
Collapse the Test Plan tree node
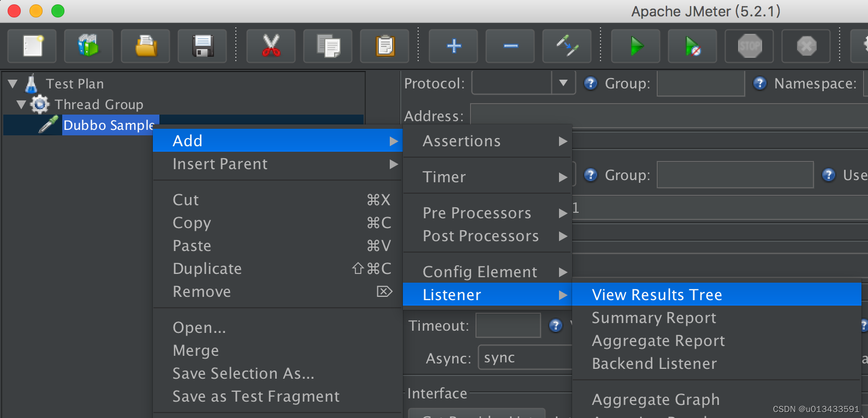(13, 84)
